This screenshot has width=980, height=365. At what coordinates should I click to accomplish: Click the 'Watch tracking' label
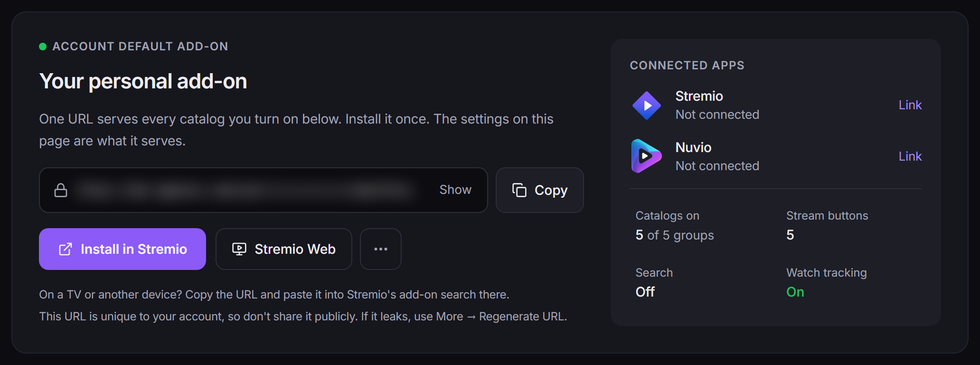[x=827, y=273]
